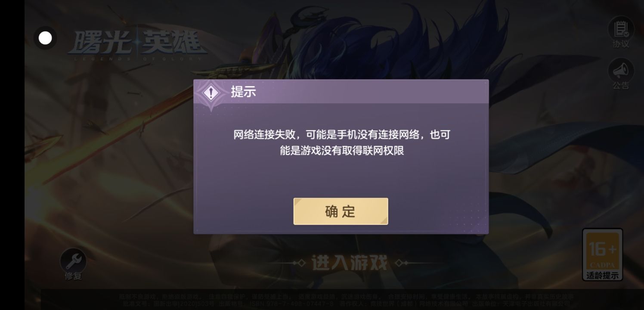Viewport: 644px width, 310px height.
Task: Click the health gaming advisory footer line
Action: click(346, 297)
